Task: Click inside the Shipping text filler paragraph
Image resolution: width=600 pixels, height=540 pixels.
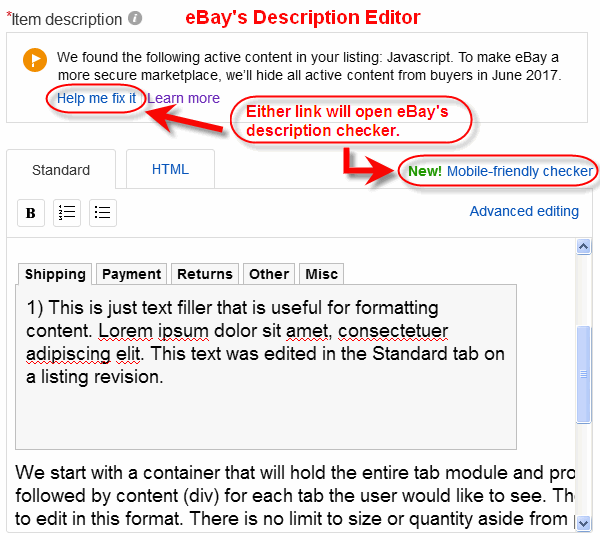Action: coord(266,342)
